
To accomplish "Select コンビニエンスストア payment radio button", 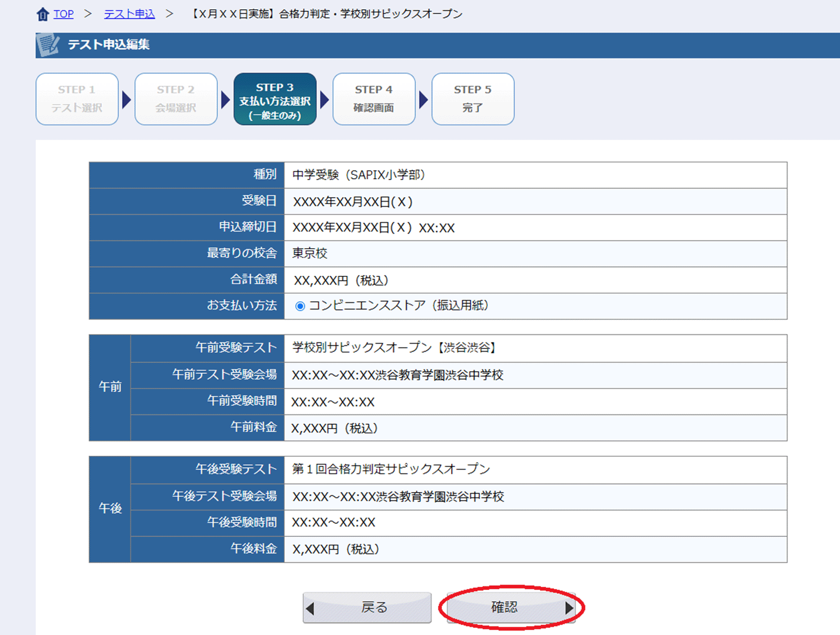I will (x=300, y=307).
